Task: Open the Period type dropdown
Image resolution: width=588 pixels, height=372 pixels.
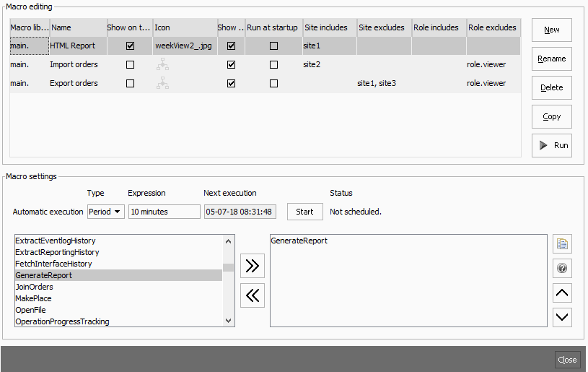Action: click(x=105, y=212)
